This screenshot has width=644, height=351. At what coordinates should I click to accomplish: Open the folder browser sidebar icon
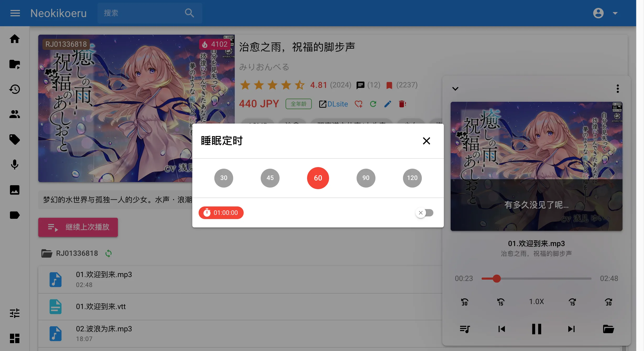point(15,64)
